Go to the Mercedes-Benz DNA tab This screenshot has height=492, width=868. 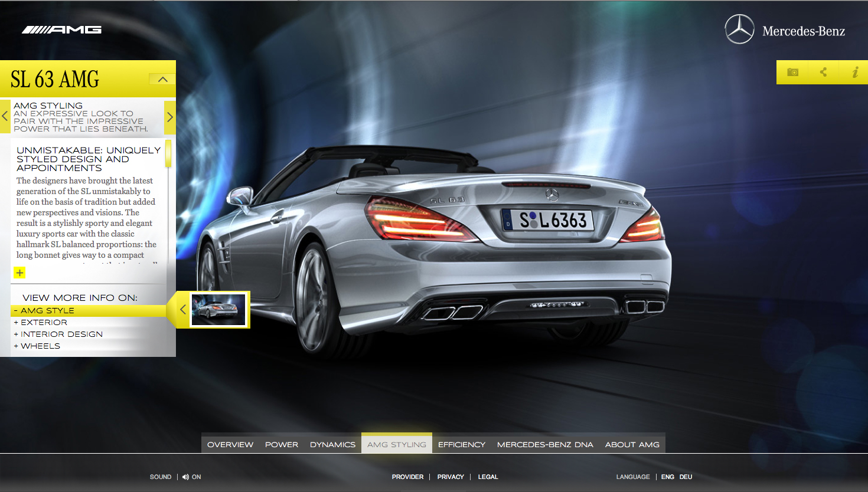545,444
